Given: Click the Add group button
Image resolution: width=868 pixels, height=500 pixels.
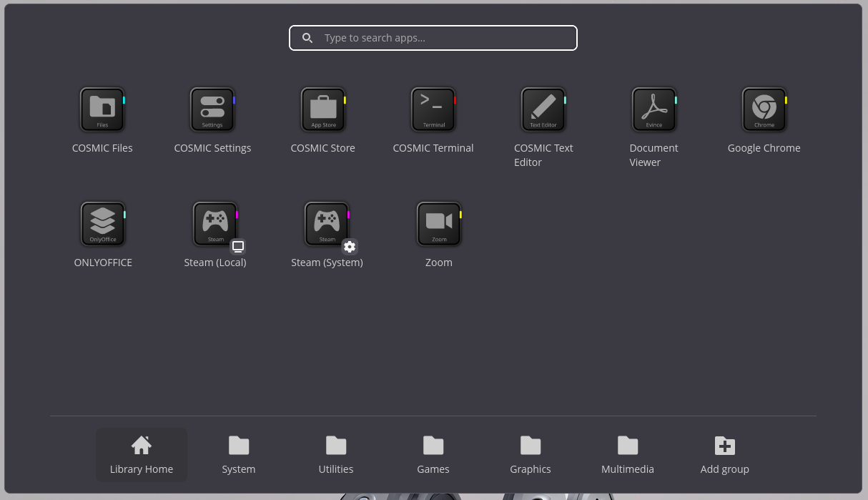Looking at the screenshot, I should pyautogui.click(x=725, y=455).
